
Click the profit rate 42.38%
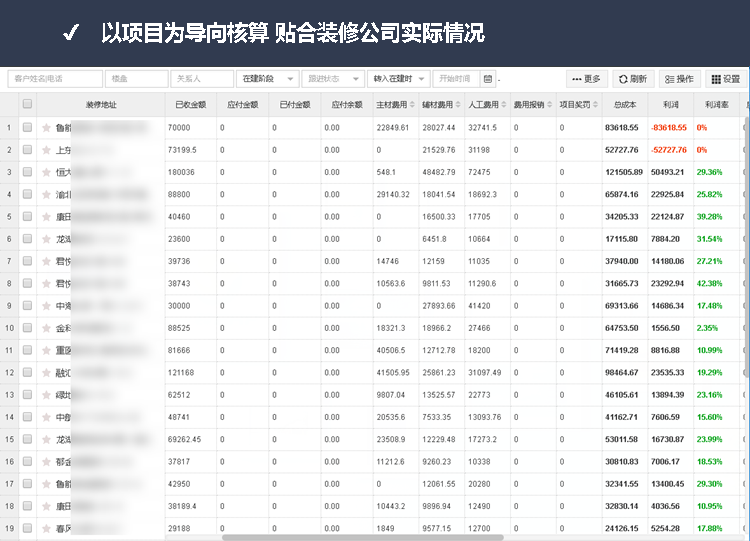(709, 284)
